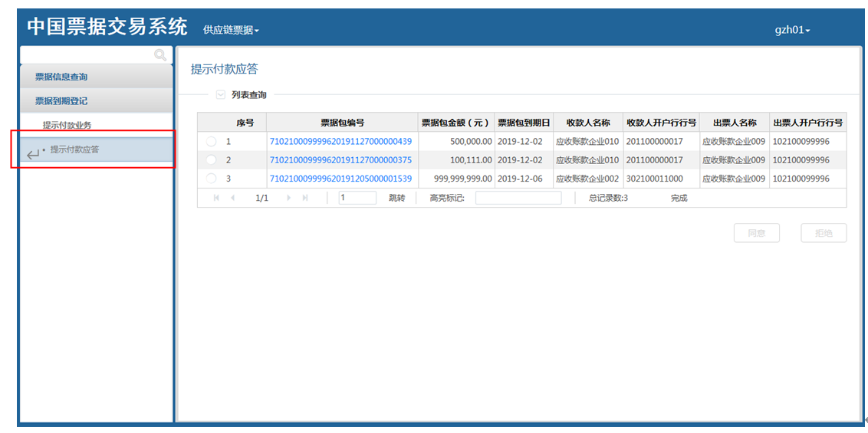Click the sidebar search magnifier icon

click(159, 54)
